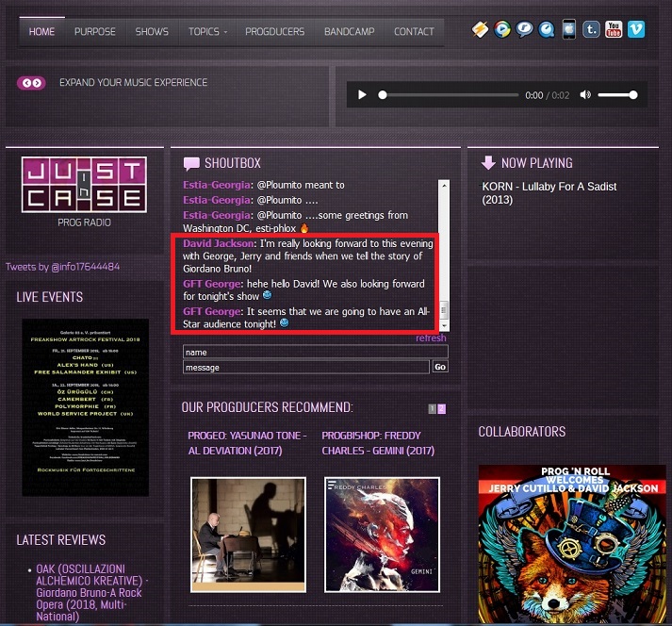Focus the shoutbox message field
Screen dimensions: 672x626
coord(306,367)
